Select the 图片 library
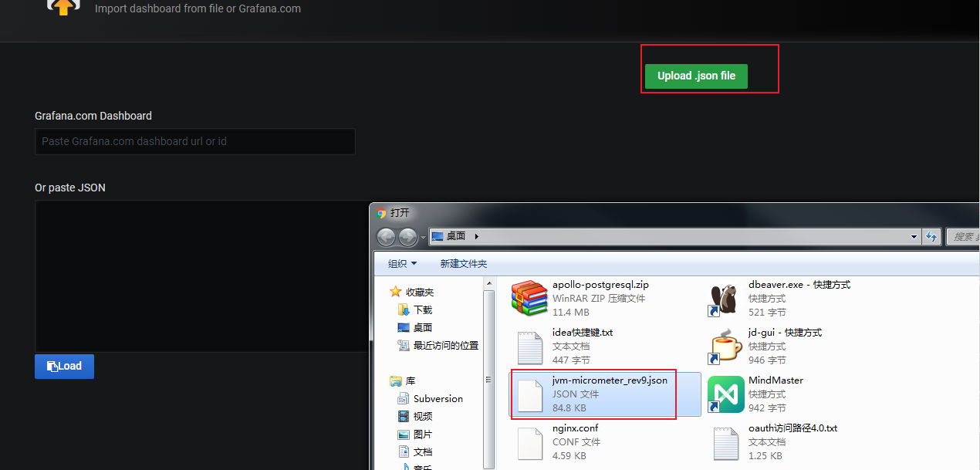The height and width of the screenshot is (470, 980). 423,434
